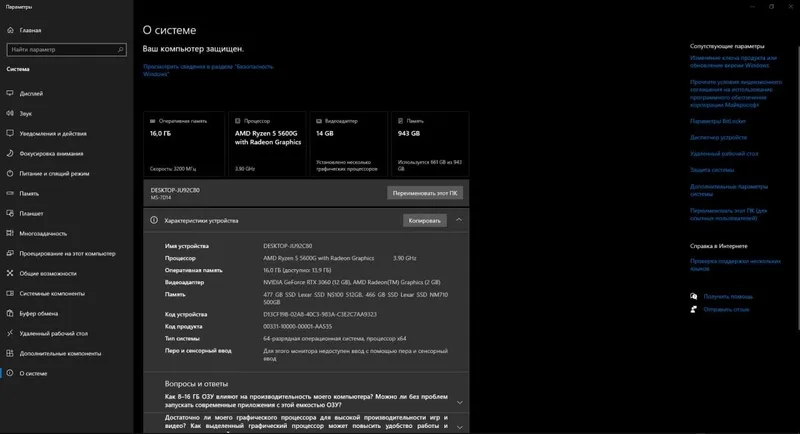This screenshot has height=434, width=800.
Task: Collapse the Характеристики устройства section chevron
Action: (459, 220)
